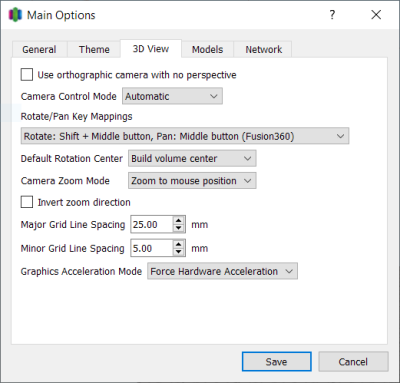Increase Major Grid Line Spacing with up arrow
This screenshot has height=383, width=400.
pos(179,220)
